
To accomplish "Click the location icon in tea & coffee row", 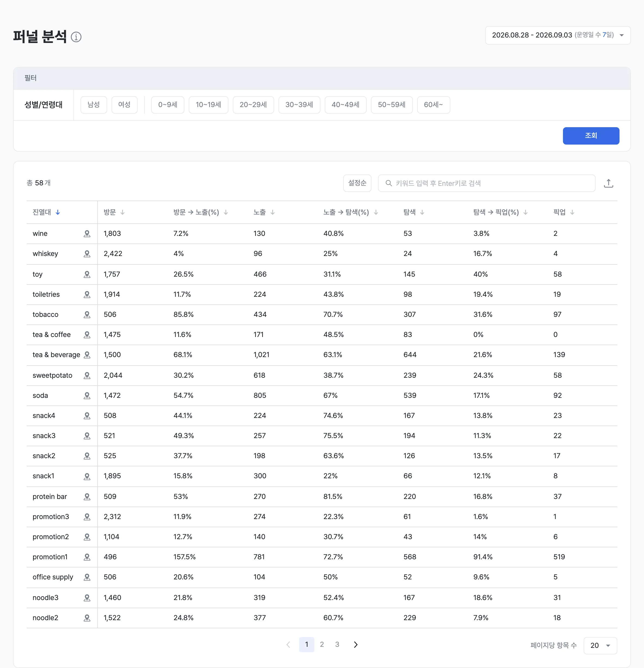I will click(87, 335).
